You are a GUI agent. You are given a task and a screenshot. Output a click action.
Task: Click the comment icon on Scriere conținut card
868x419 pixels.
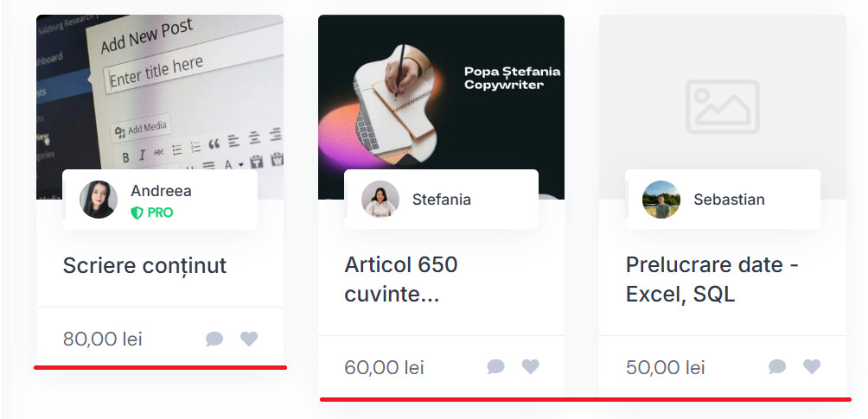214,339
